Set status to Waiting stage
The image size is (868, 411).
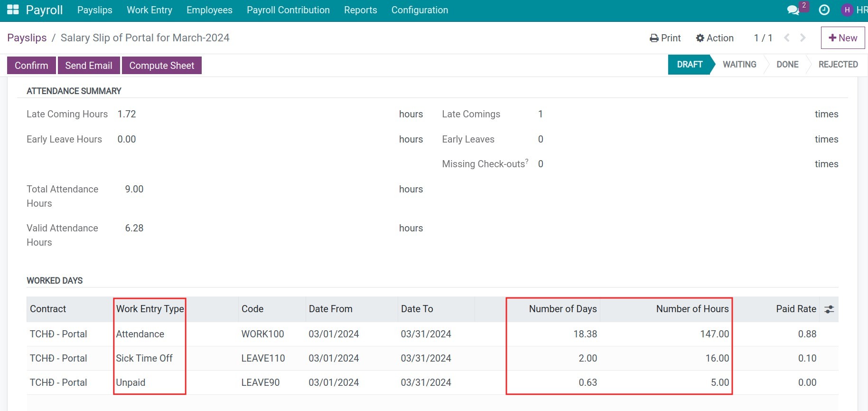pyautogui.click(x=739, y=65)
